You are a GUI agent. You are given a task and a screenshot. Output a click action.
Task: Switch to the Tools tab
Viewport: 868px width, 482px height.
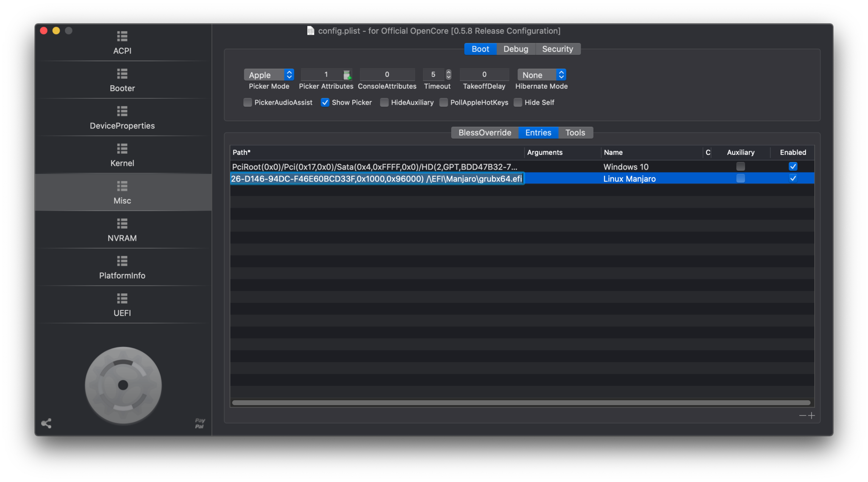click(575, 132)
